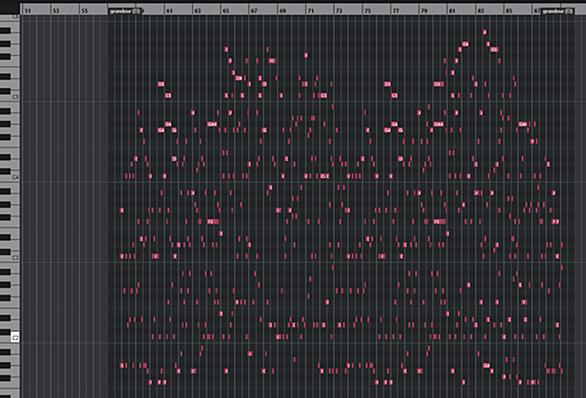586x398 pixels.
Task: Click bar 81 in the ruler
Action: click(452, 11)
